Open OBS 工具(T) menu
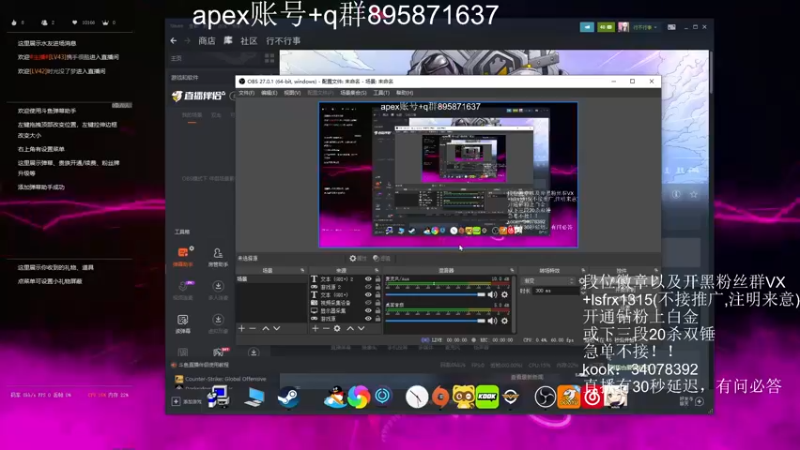 coord(381,93)
